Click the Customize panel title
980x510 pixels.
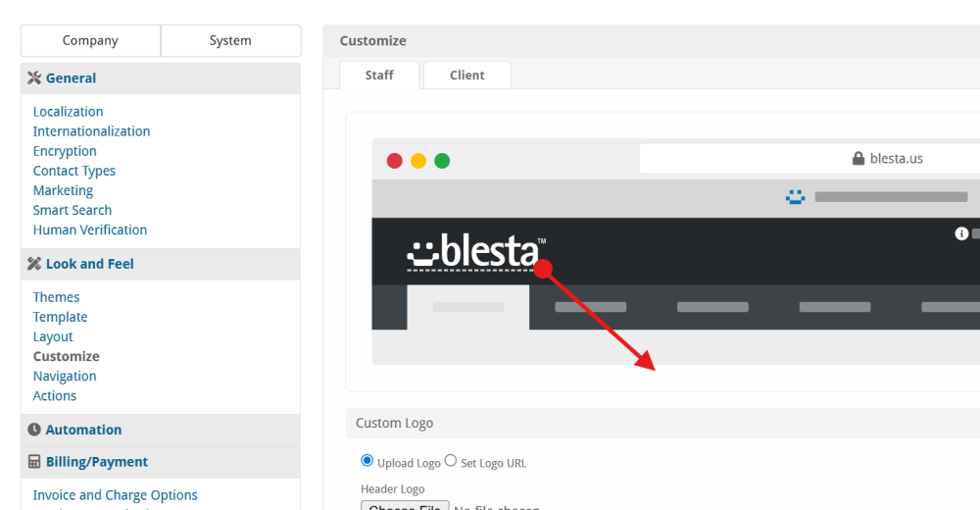(373, 40)
